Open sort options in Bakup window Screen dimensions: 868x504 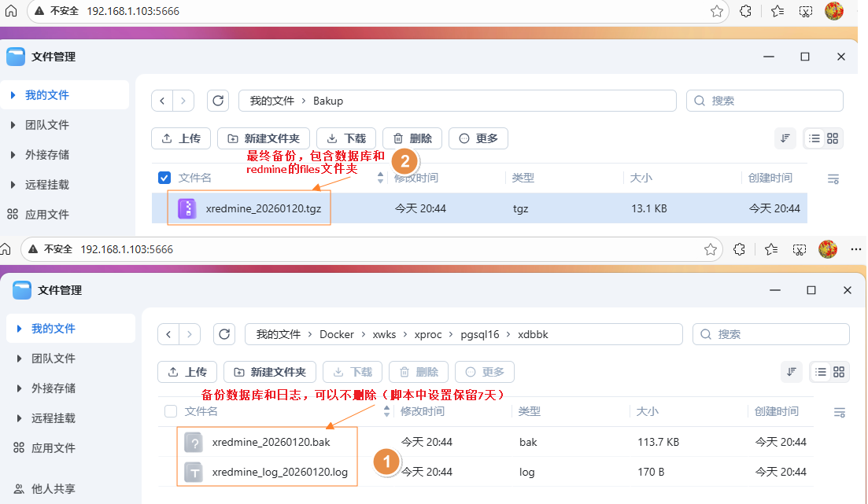click(x=785, y=138)
